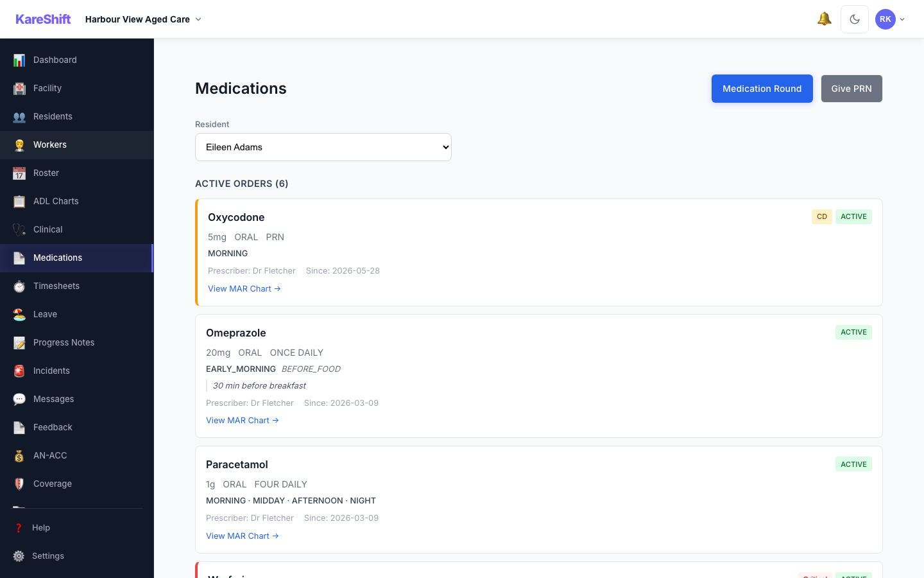924x578 pixels.
Task: Start a Medication Round
Action: [762, 89]
